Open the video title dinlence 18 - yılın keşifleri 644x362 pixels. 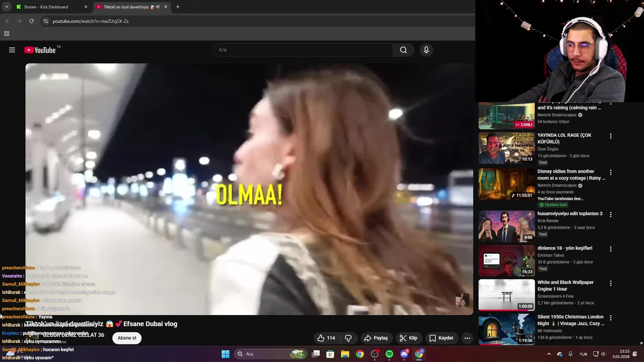tap(565, 248)
